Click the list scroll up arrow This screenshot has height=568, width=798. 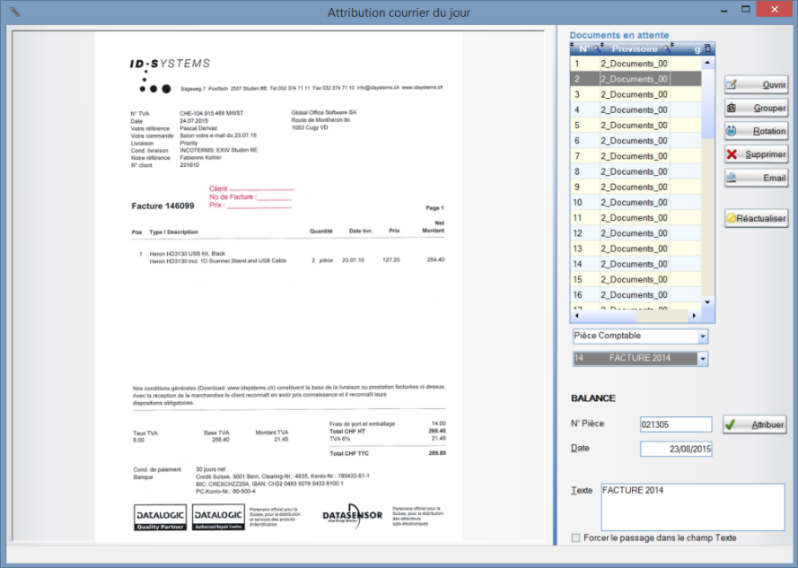[x=707, y=63]
